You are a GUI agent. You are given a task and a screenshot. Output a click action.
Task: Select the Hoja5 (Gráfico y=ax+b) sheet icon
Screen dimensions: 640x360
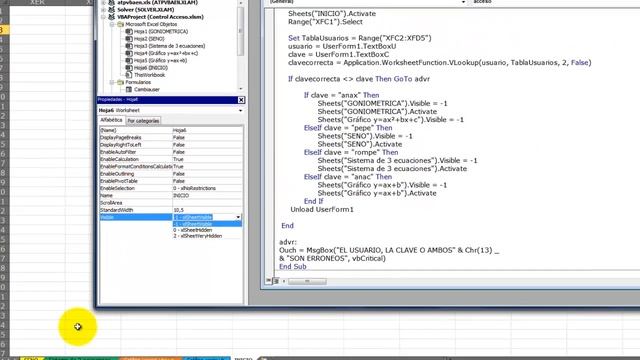[129, 60]
